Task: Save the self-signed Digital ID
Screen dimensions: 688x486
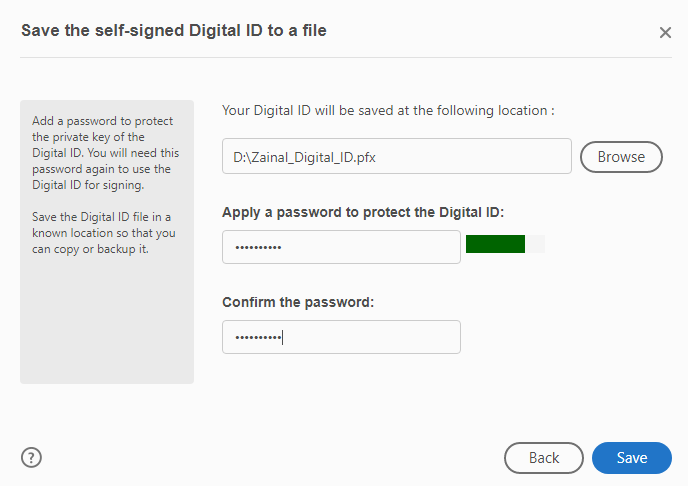Action: pos(631,458)
